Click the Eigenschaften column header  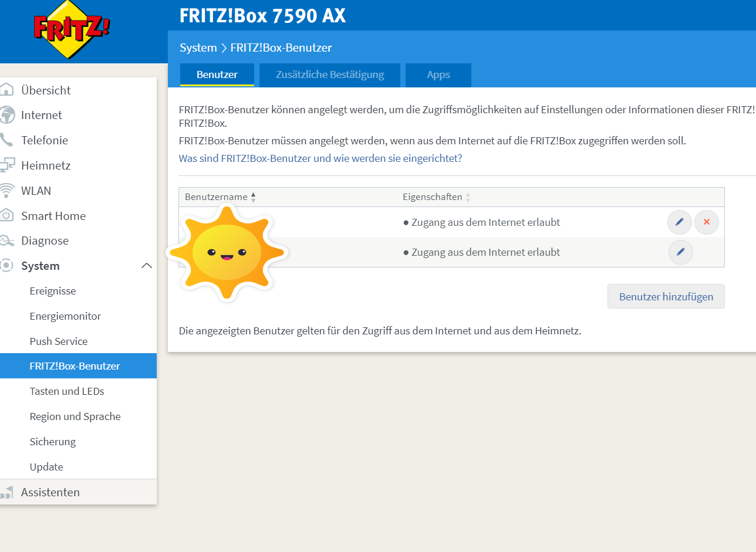coord(433,197)
